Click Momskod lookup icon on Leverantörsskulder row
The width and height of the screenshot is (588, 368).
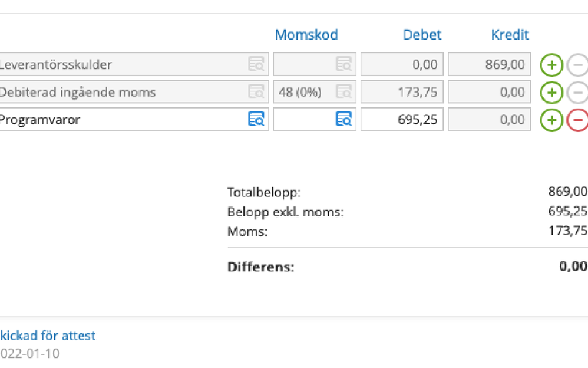click(343, 64)
